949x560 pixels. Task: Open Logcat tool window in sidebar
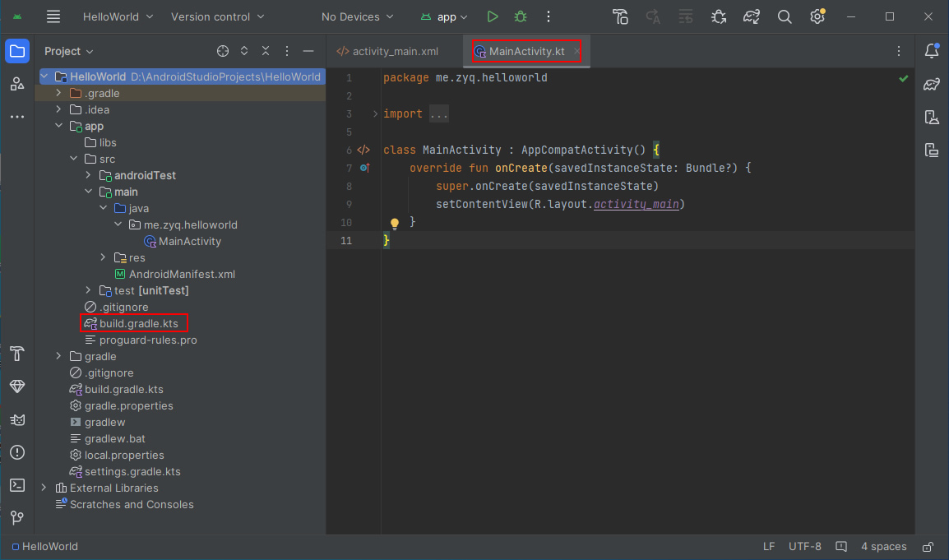17,420
